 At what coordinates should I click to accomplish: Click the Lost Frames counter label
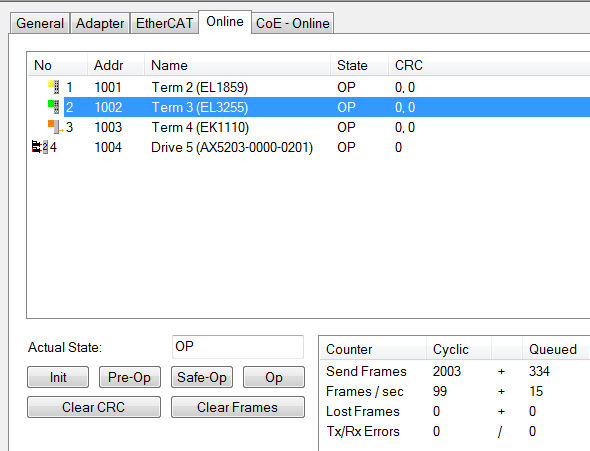pos(363,411)
